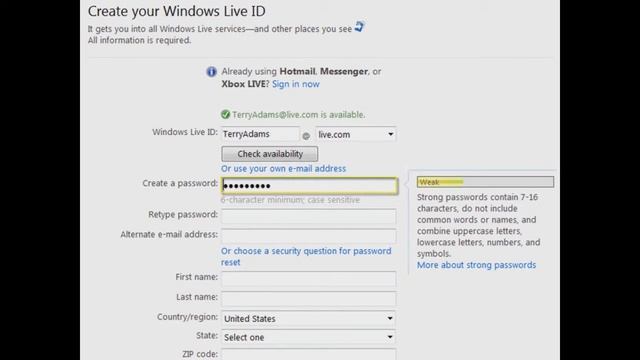Viewport: 640px width, 360px height.
Task: Choose a security question for password reset
Action: [x=306, y=256]
